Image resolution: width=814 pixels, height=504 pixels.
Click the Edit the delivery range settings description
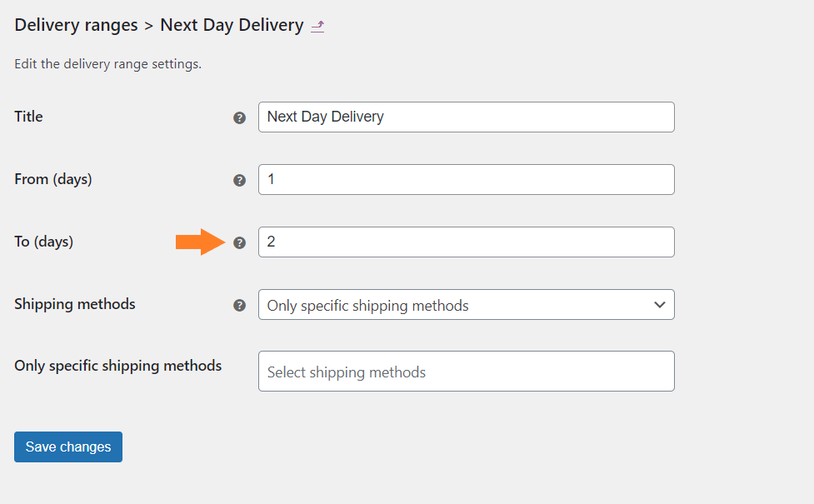pyautogui.click(x=108, y=64)
